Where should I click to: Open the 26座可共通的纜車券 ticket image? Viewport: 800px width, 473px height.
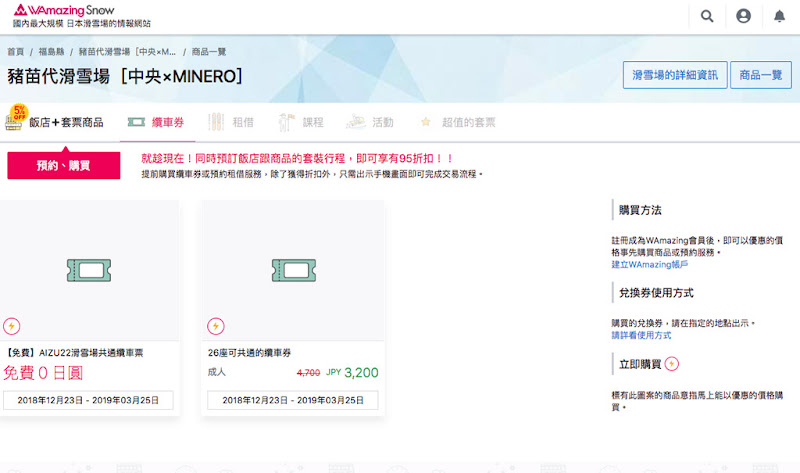pyautogui.click(x=293, y=270)
